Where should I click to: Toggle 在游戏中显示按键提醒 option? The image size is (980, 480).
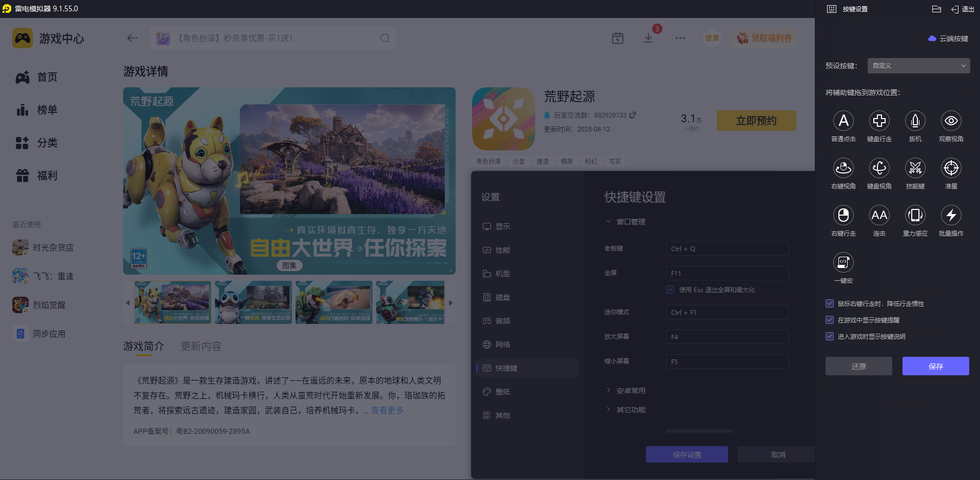pyautogui.click(x=830, y=320)
